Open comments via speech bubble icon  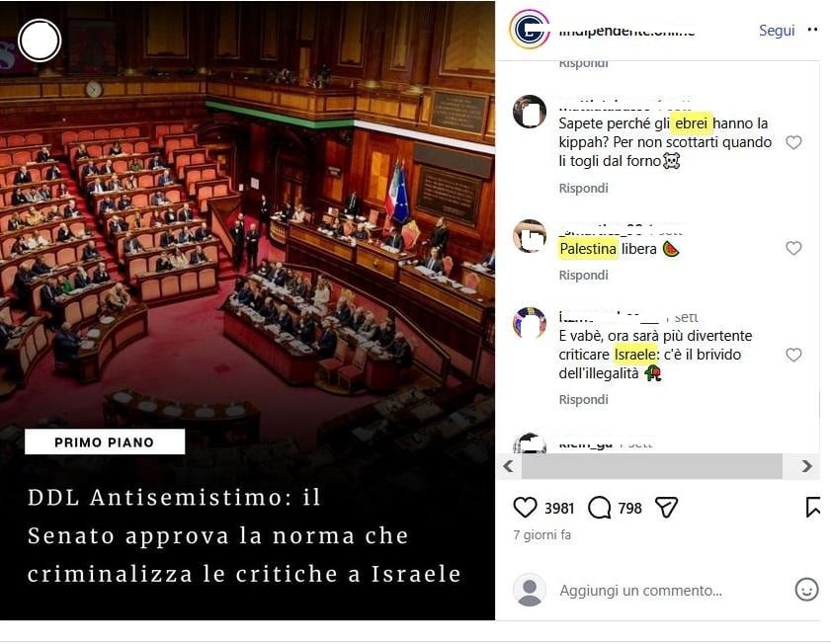point(600,508)
